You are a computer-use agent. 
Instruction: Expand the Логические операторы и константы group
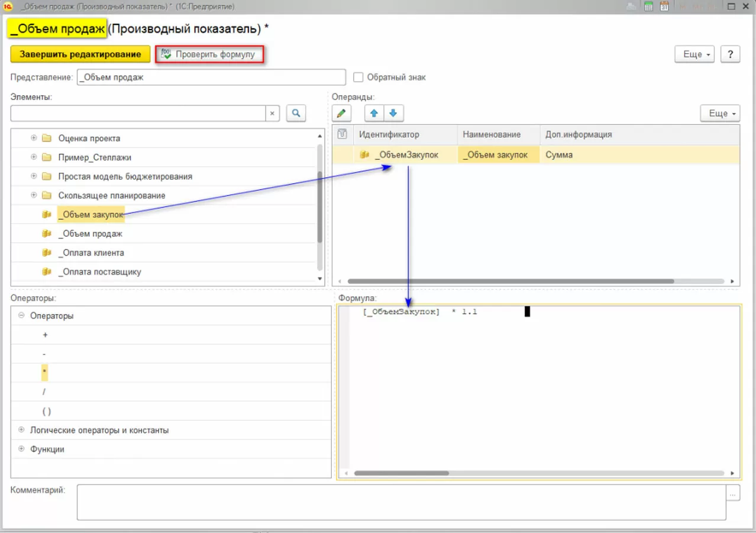(x=21, y=430)
